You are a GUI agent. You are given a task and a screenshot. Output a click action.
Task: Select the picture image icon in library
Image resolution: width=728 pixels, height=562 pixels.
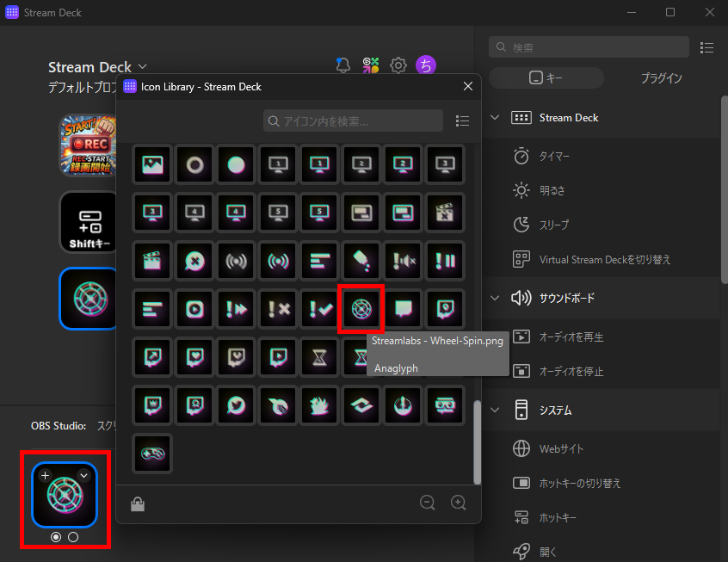(153, 164)
